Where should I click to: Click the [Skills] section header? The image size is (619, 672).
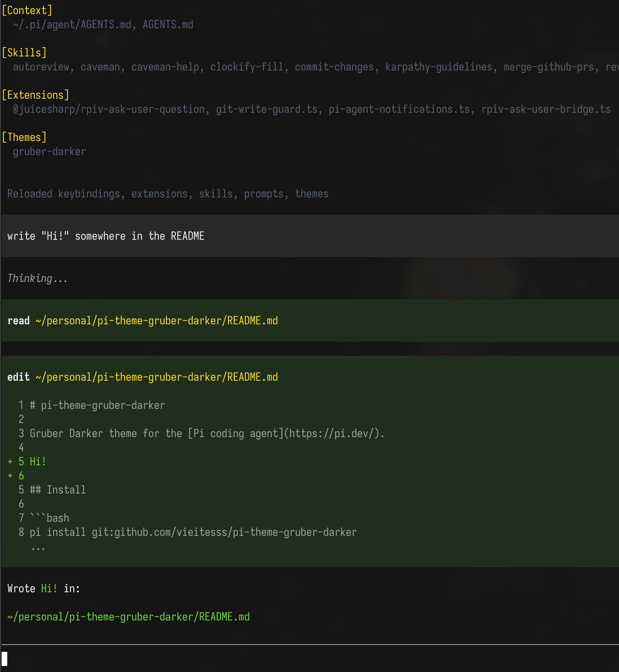pos(24,53)
